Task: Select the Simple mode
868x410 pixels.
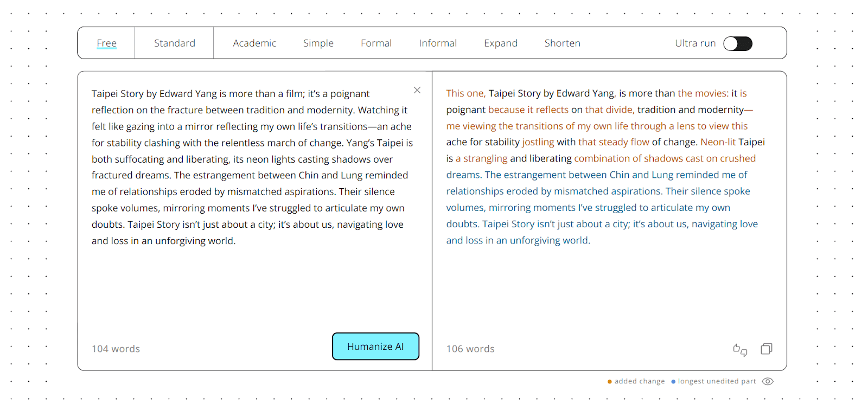Action: (318, 43)
